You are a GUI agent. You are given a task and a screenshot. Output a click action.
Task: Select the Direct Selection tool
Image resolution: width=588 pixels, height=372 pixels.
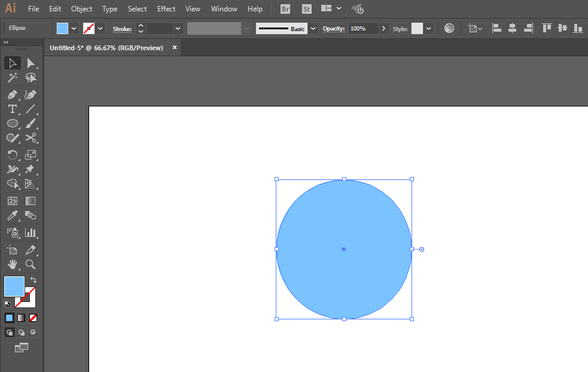(x=31, y=63)
